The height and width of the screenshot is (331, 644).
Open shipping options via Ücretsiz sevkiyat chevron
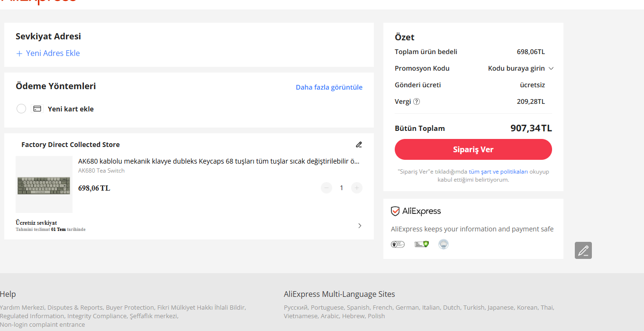click(360, 226)
